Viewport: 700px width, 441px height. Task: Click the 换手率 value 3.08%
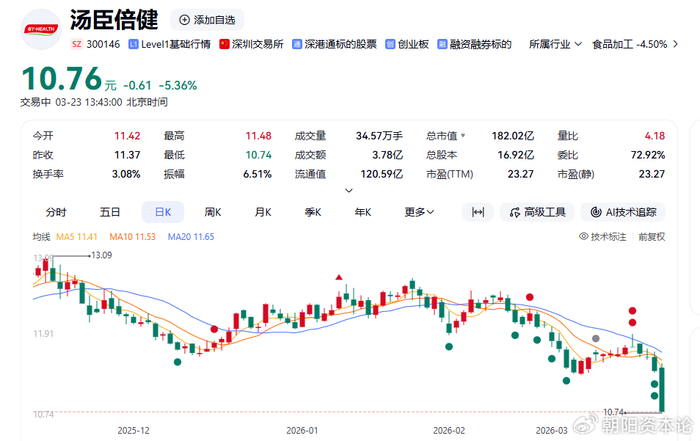click(x=126, y=174)
